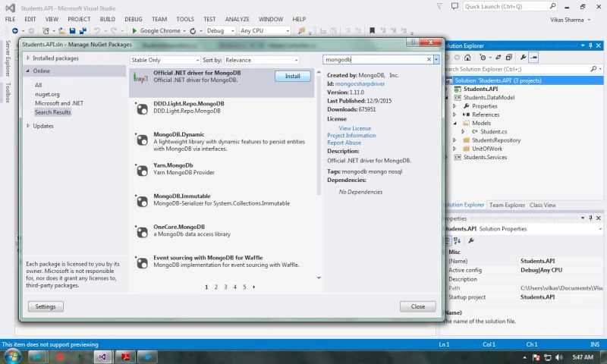The width and height of the screenshot is (607, 364).
Task: Click the Quick Launch search magnifier
Action: [552, 6]
